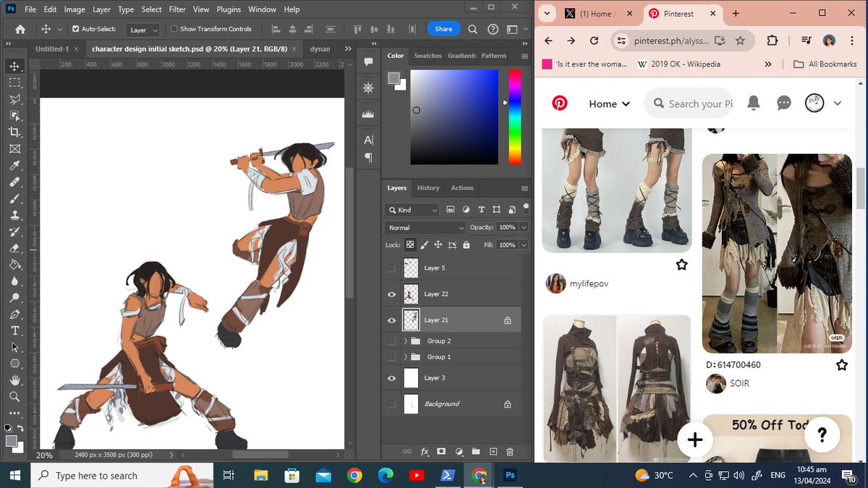Expand Group 2 chevron

(x=405, y=341)
